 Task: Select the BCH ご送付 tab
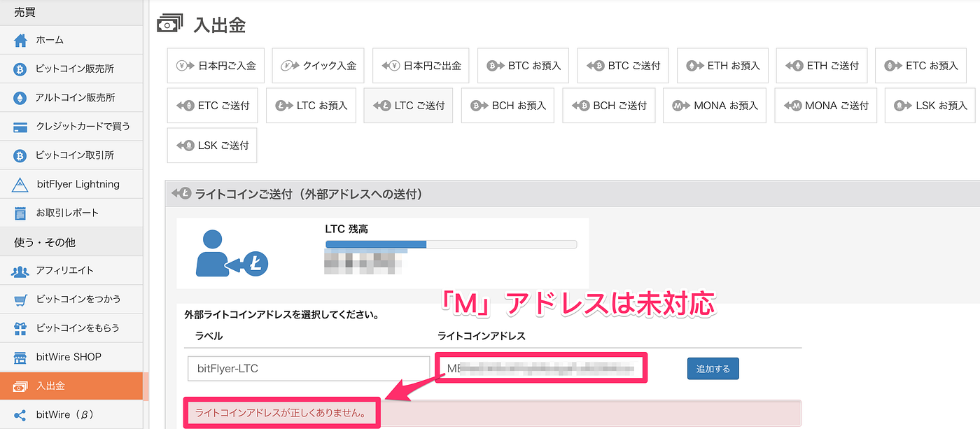(x=609, y=106)
